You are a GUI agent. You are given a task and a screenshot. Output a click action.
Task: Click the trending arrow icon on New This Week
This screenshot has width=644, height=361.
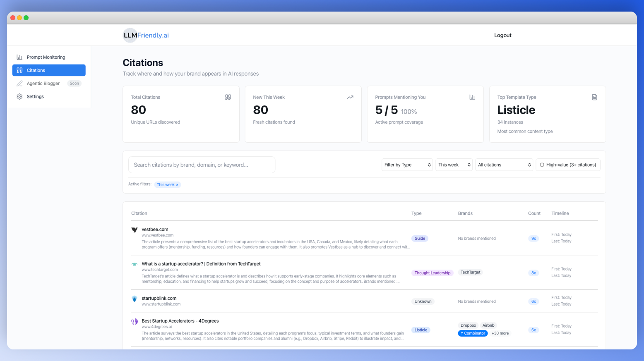[350, 97]
